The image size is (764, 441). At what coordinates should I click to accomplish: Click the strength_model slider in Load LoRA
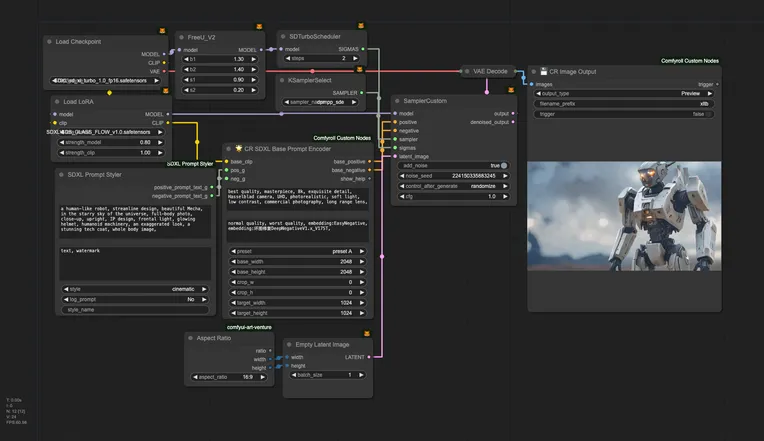(108, 142)
